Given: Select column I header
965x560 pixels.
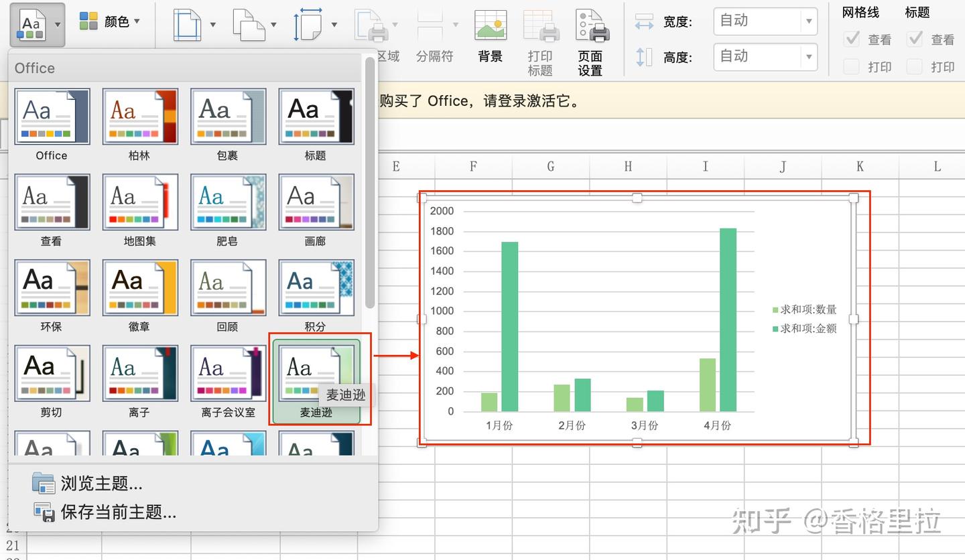Looking at the screenshot, I should click(705, 166).
